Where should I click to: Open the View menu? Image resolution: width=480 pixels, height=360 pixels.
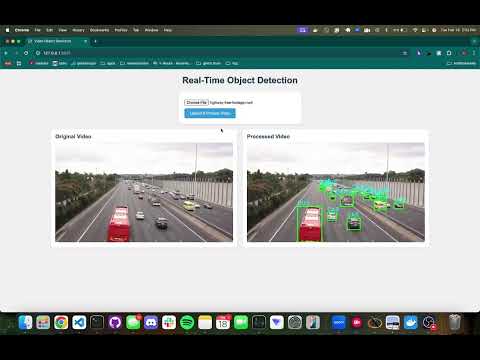pos(63,30)
